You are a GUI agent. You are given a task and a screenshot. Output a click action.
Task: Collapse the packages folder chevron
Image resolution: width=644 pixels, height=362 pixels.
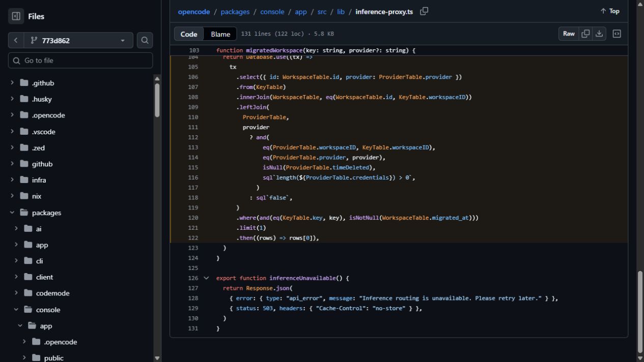tap(12, 213)
